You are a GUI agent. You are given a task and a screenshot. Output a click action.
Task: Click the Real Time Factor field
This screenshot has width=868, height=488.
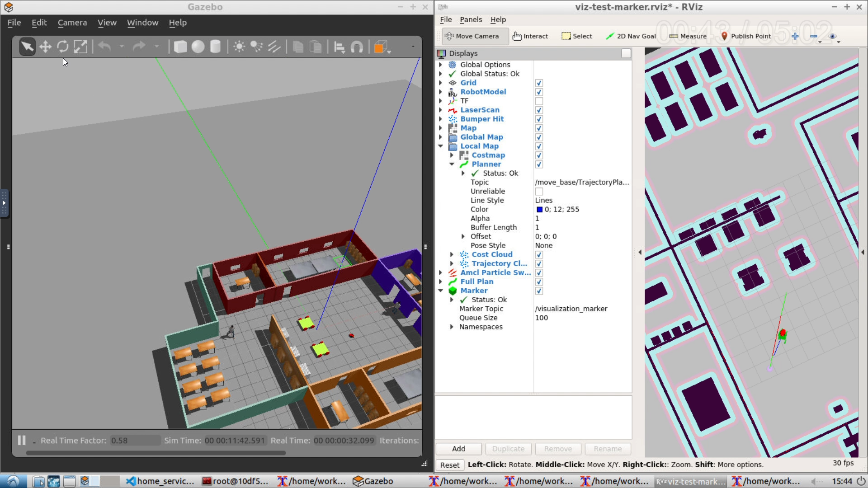point(135,441)
